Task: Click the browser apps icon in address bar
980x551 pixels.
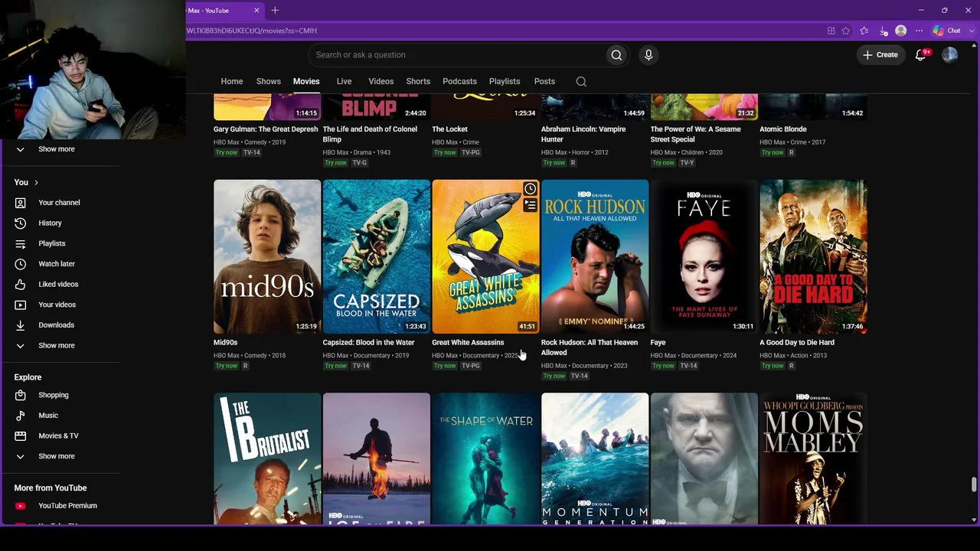Action: [831, 31]
